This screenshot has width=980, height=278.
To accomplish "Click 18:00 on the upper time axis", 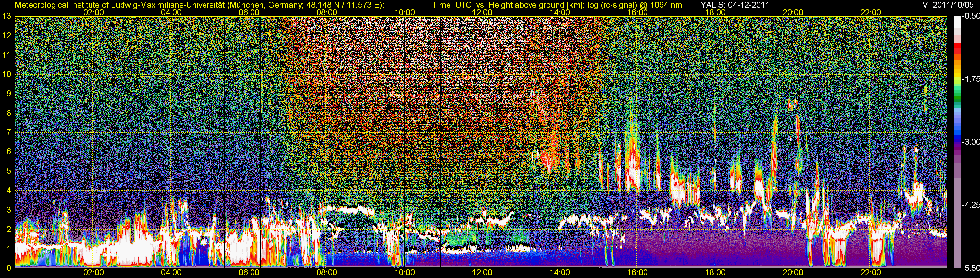I will tap(715, 12).
